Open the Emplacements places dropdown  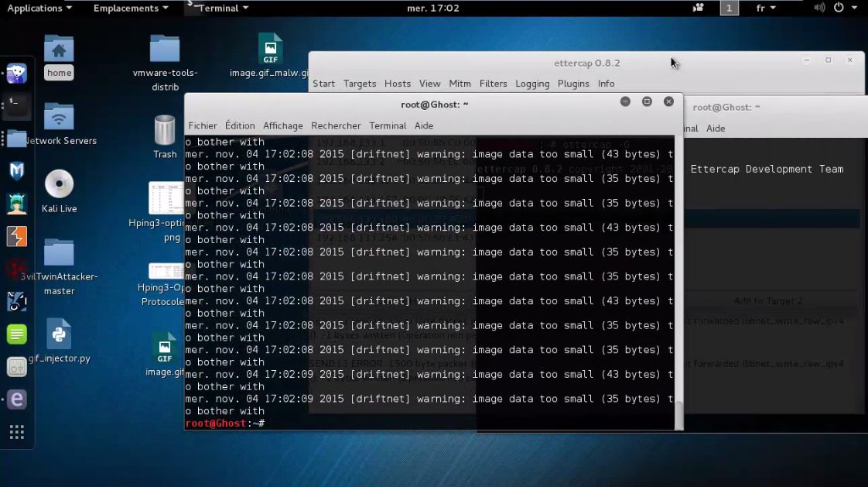(131, 8)
